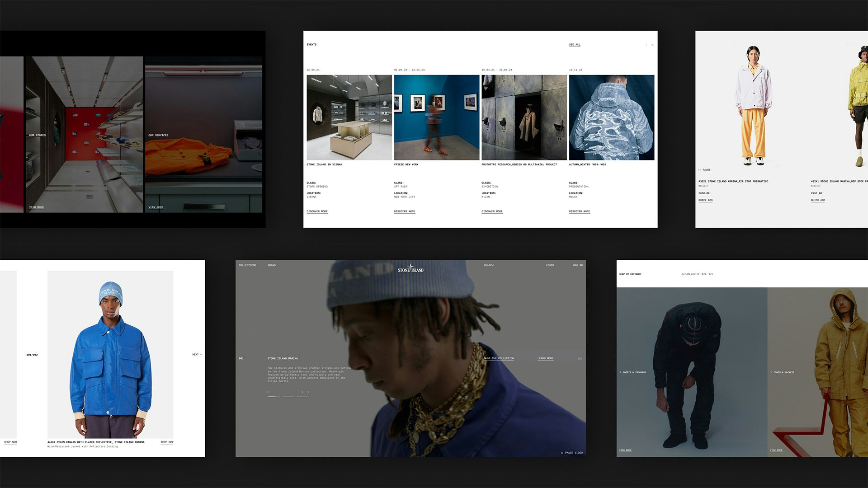The image size is (868, 488).
Task: Click Stone Island Marina slide title
Action: 283,358
